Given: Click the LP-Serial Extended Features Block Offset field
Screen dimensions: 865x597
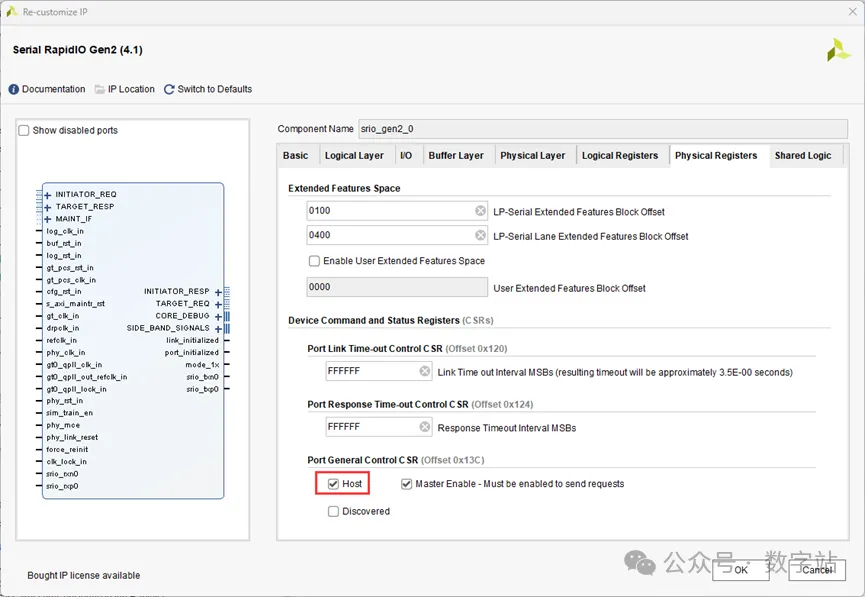Looking at the screenshot, I should tap(397, 211).
